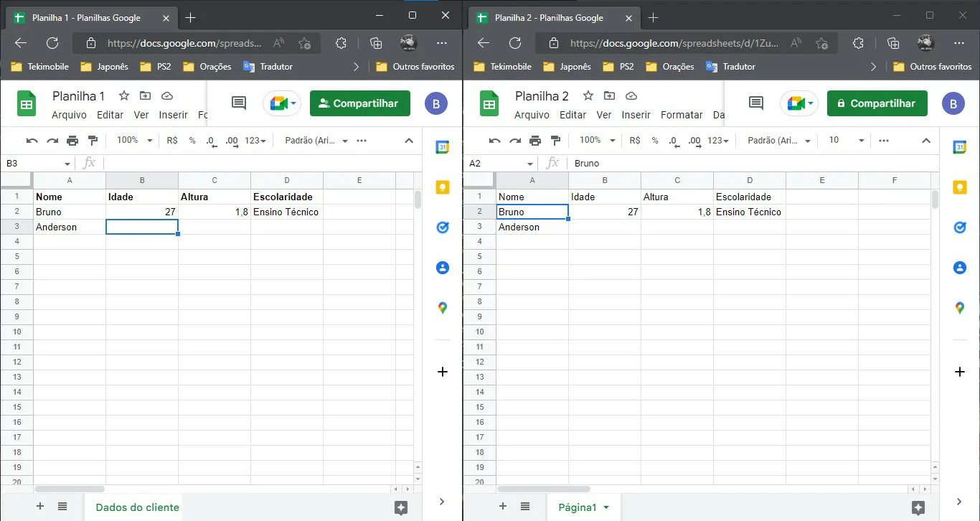The height and width of the screenshot is (521, 980).
Task: Show all sheets list in Planilha 1
Action: pos(62,507)
